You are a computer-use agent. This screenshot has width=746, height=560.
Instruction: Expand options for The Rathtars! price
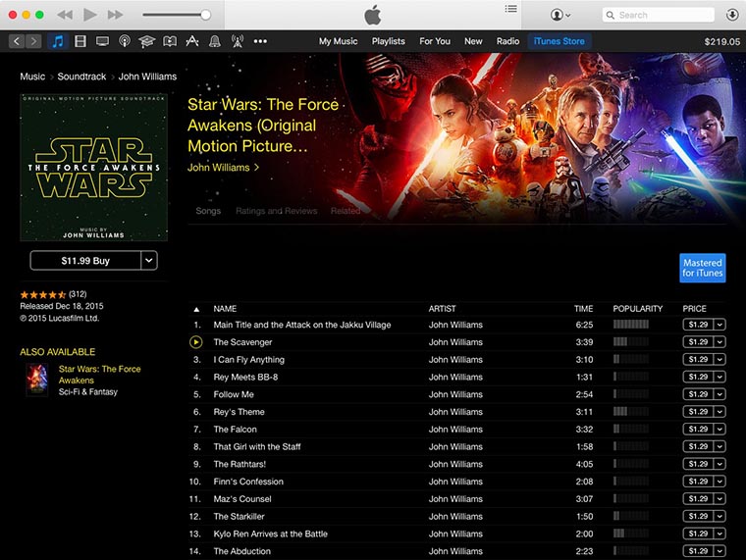(x=719, y=464)
